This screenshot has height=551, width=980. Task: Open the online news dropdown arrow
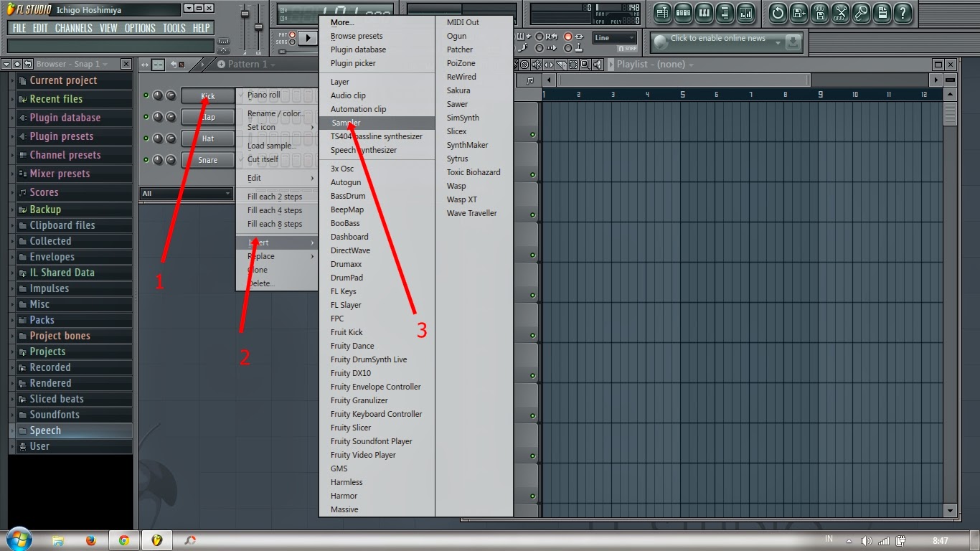click(778, 43)
